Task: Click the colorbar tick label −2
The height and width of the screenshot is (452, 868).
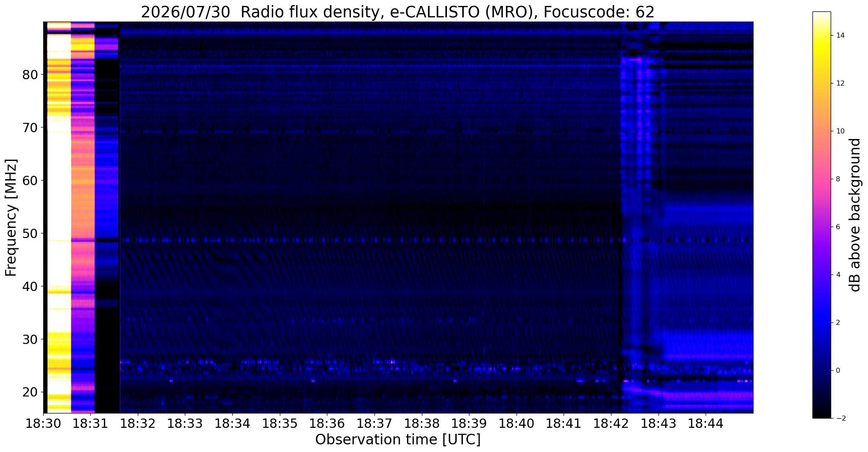Action: 839,419
